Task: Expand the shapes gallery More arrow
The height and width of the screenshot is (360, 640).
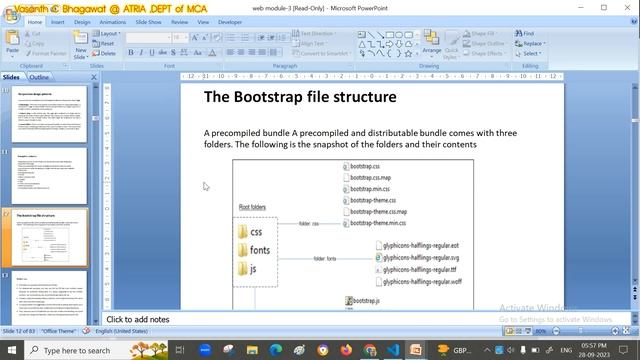Action: coord(417,53)
